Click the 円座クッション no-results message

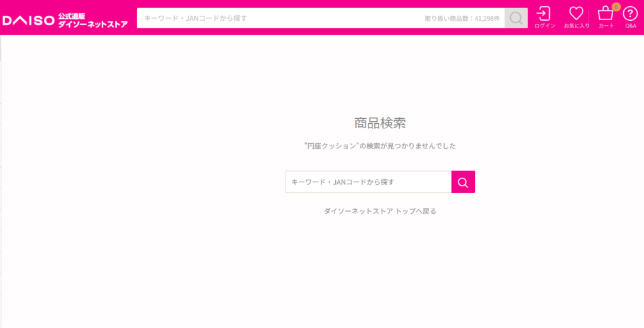(x=380, y=146)
